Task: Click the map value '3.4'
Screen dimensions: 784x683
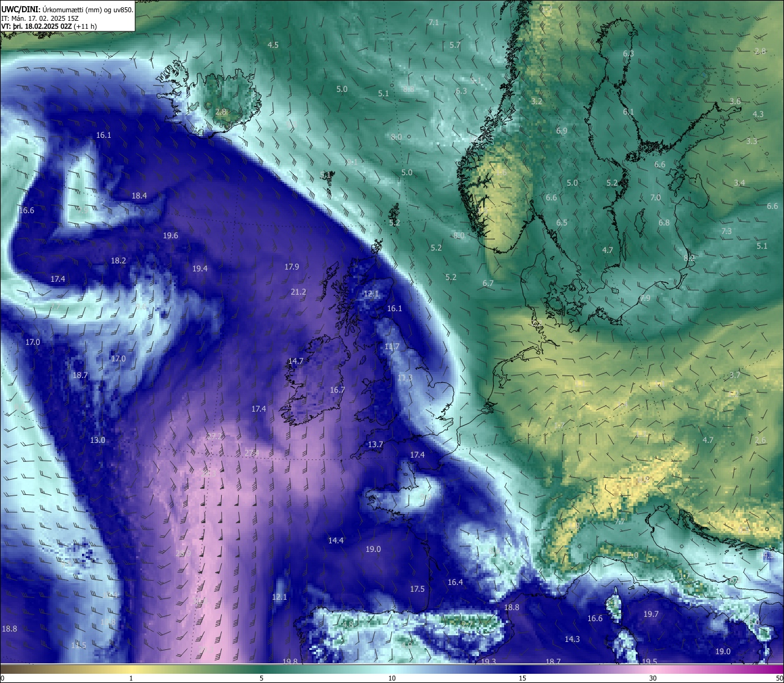Action: (x=739, y=183)
